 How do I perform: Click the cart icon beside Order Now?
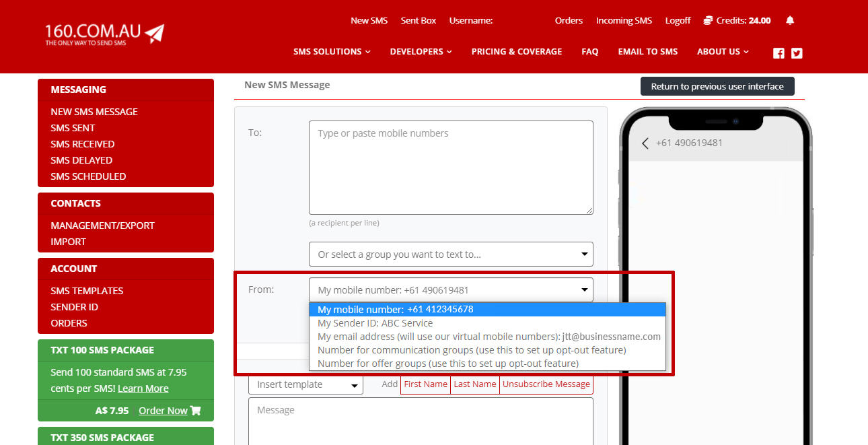[195, 411]
